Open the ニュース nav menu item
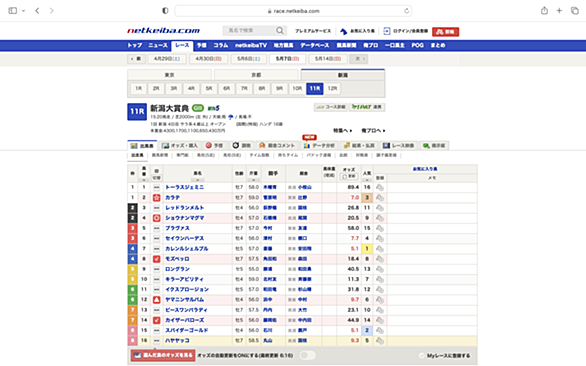Image resolution: width=586 pixels, height=366 pixels. 158,46
